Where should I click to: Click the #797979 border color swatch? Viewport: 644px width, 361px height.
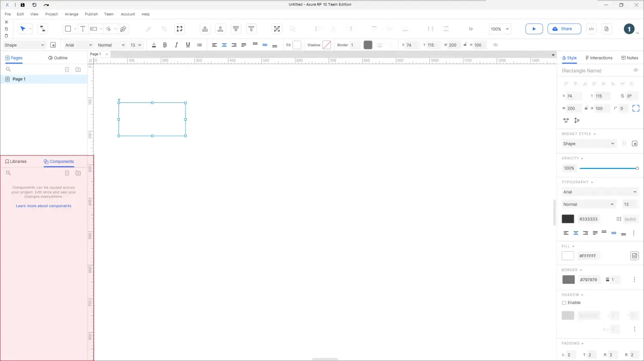tap(568, 280)
